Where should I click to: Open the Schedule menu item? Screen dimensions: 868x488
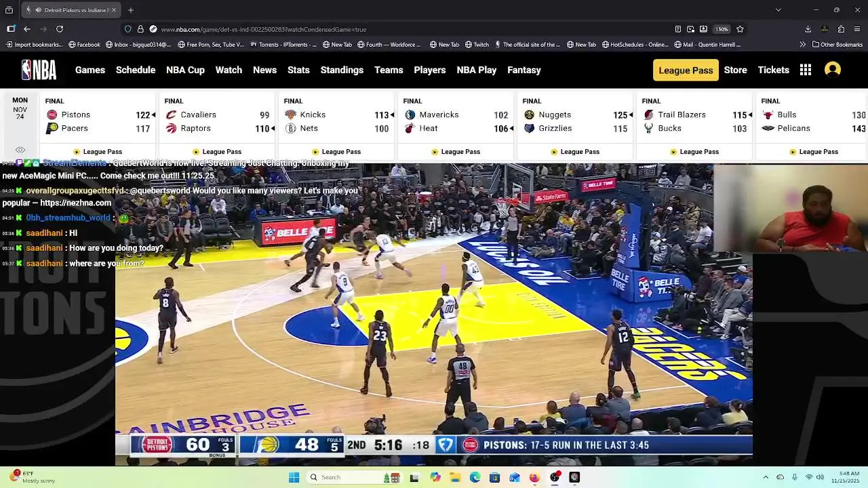(136, 70)
